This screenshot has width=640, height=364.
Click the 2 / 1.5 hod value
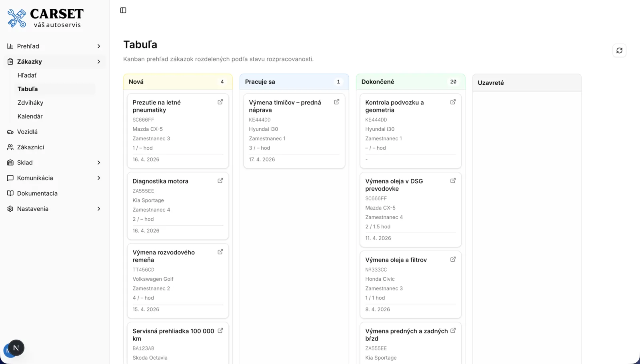(378, 227)
